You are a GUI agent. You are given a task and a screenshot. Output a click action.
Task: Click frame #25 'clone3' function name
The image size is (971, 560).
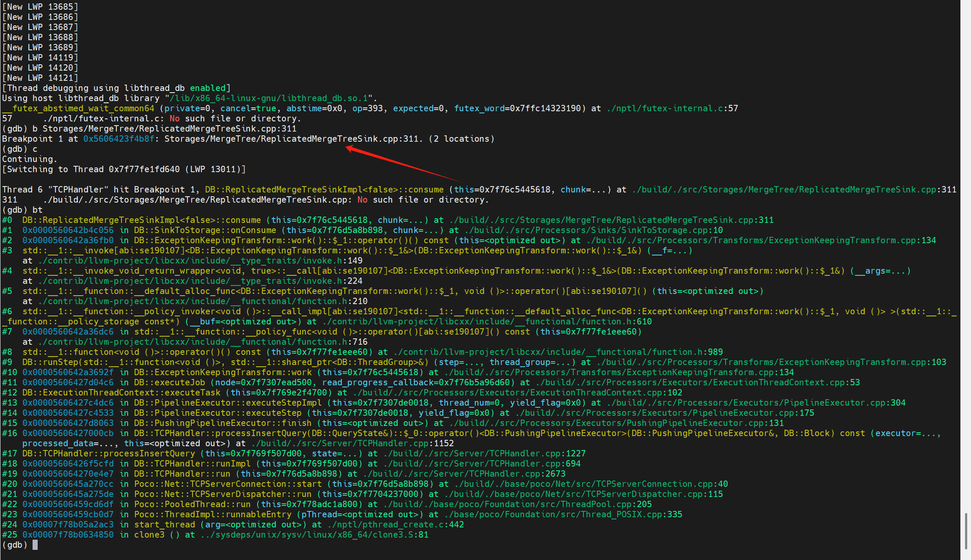[149, 535]
